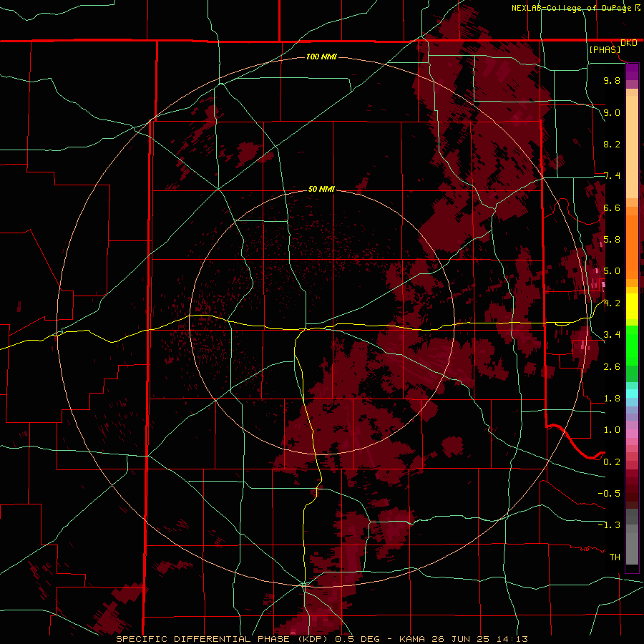Click the 4.2 legend value
The width and height of the screenshot is (644, 644).
pyautogui.click(x=612, y=303)
